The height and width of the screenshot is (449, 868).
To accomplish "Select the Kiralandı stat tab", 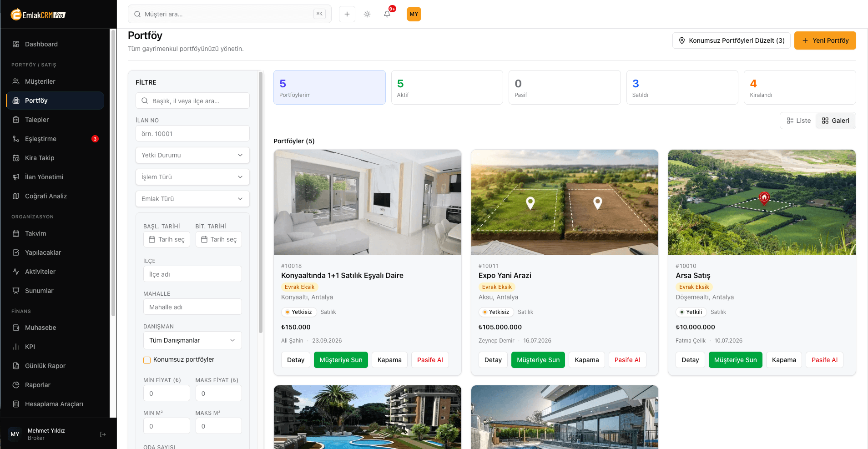I will [x=800, y=87].
